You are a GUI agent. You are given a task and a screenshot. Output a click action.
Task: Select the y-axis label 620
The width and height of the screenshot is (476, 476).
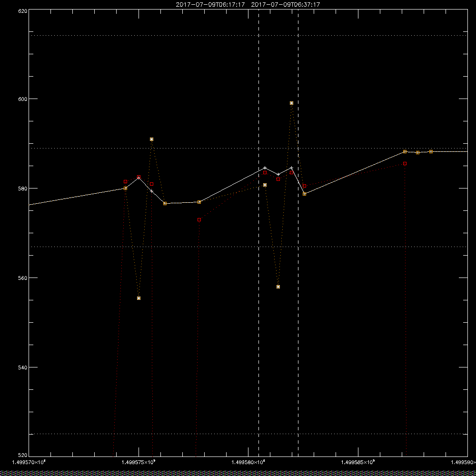(23, 10)
